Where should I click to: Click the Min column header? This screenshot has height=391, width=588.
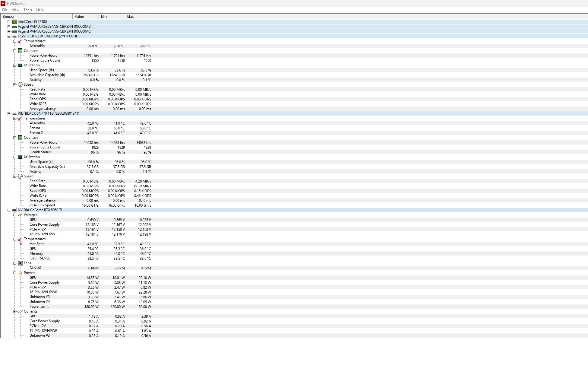(112, 16)
